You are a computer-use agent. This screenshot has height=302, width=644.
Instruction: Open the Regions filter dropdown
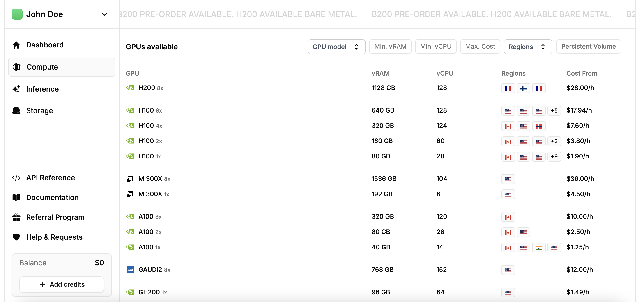(x=527, y=47)
